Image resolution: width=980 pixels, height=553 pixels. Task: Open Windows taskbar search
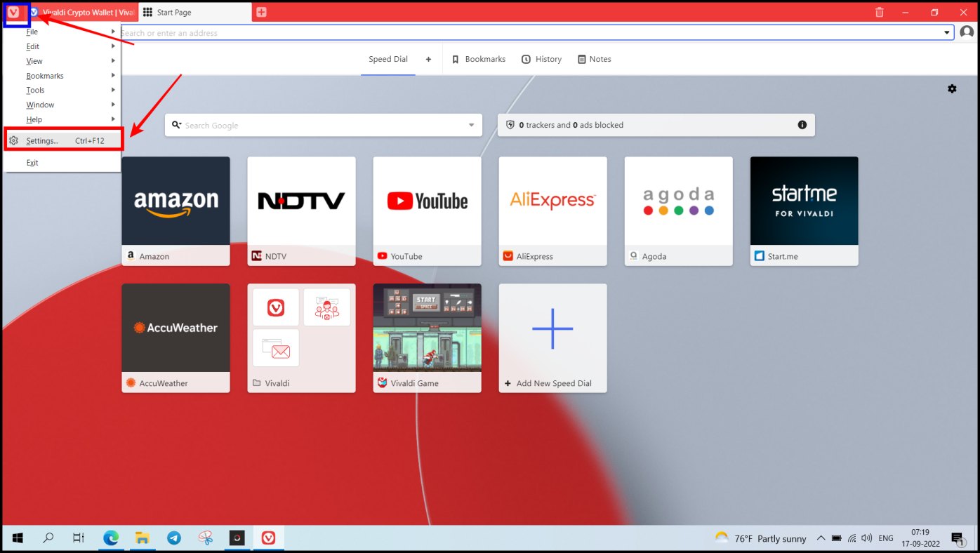(48, 538)
